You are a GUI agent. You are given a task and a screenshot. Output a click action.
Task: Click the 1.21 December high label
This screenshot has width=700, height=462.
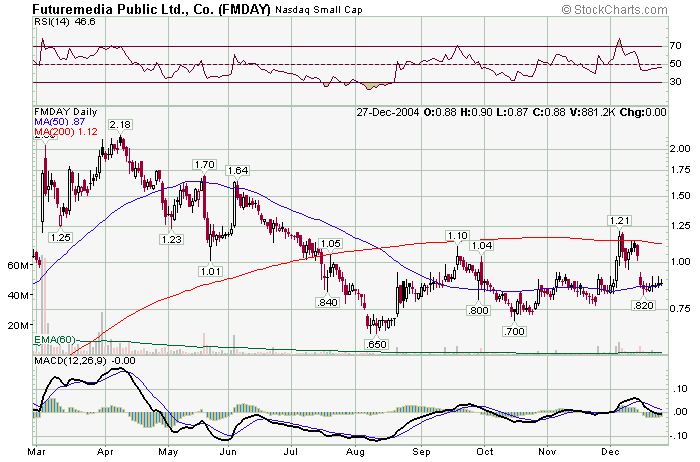620,221
